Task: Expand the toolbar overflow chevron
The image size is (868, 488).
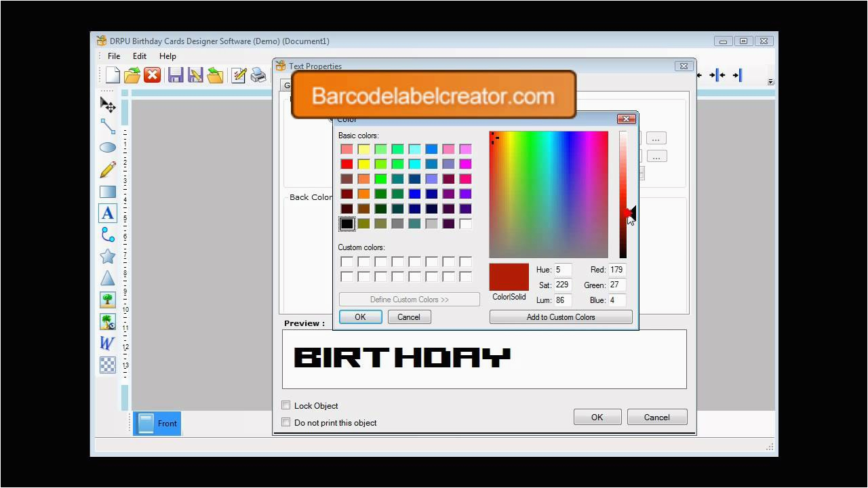Action: pyautogui.click(x=770, y=81)
